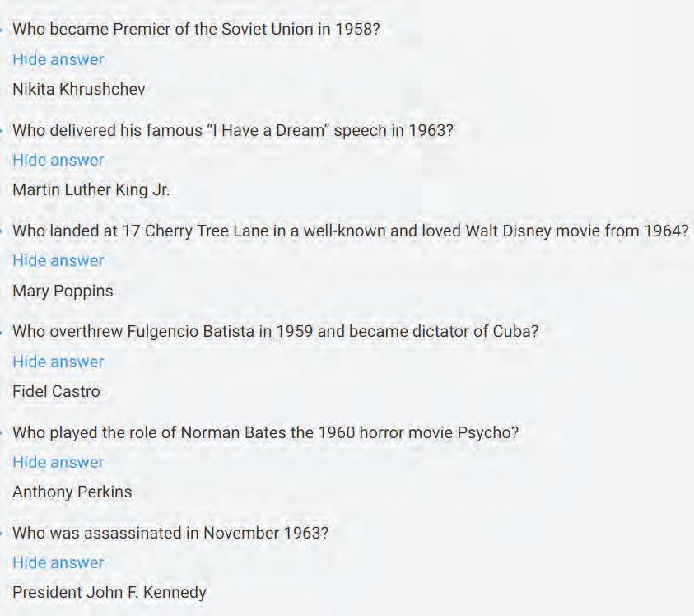Image resolution: width=694 pixels, height=616 pixels.
Task: Hide answer below the Norman Bates question
Action: (x=58, y=462)
